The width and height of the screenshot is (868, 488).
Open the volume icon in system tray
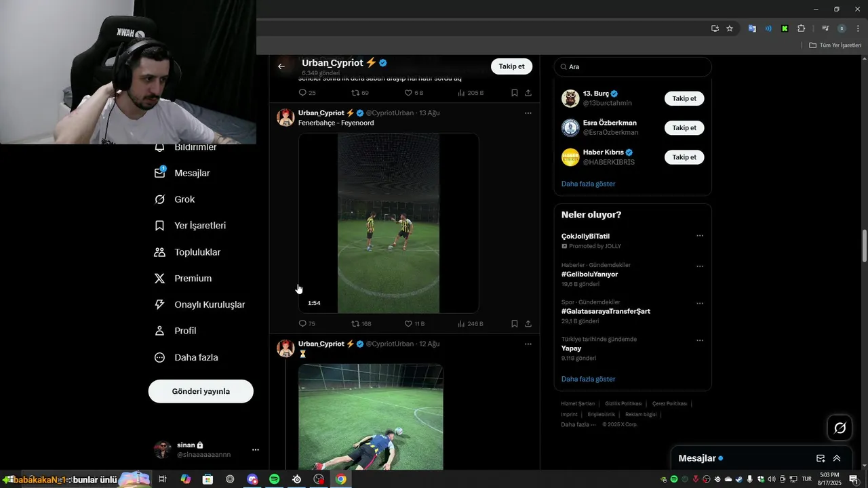(771, 479)
